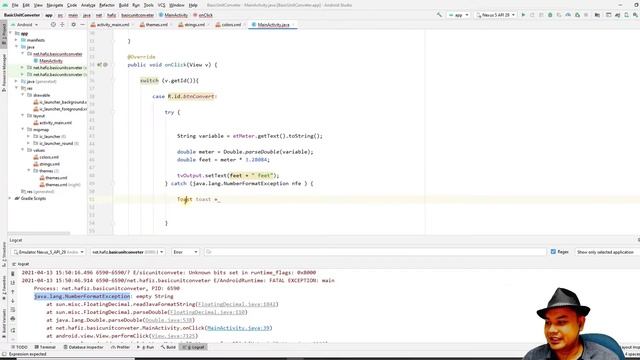Open the net.hafiz.basicunitconveter process dropdown

(127, 252)
